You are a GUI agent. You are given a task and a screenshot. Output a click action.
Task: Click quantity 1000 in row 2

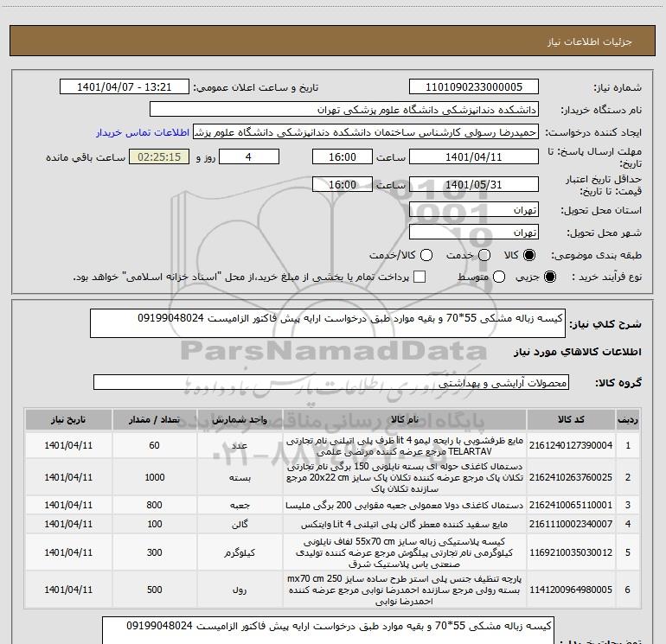pos(155,477)
